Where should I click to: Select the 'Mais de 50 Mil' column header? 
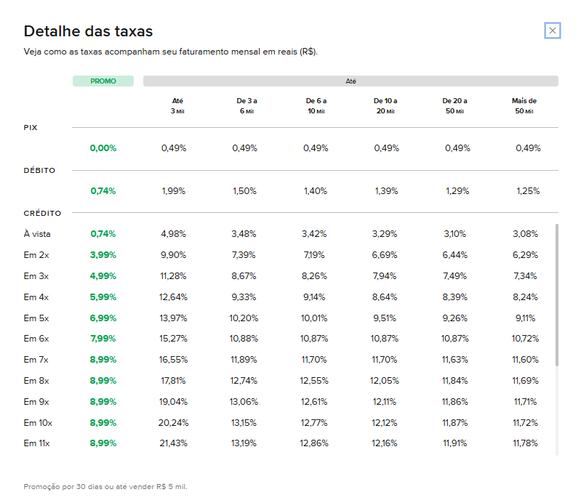point(524,106)
